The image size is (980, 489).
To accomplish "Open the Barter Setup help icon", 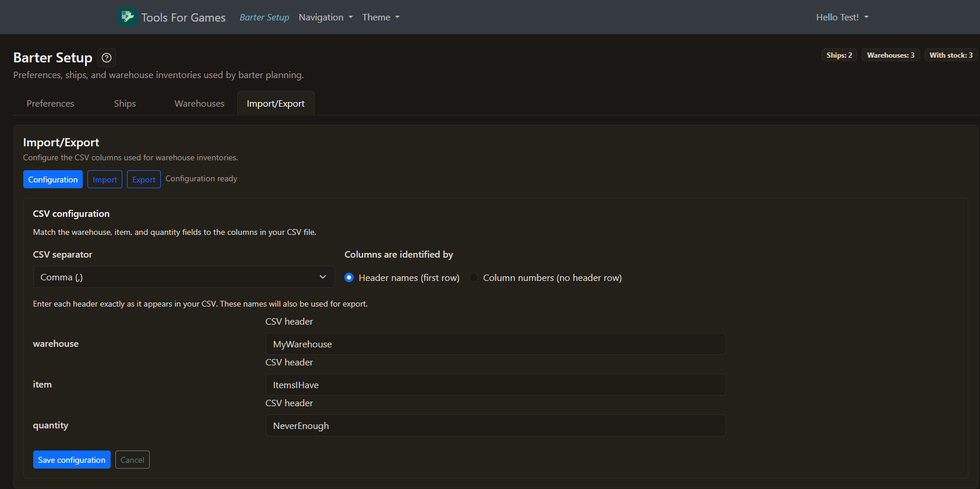I will [107, 58].
